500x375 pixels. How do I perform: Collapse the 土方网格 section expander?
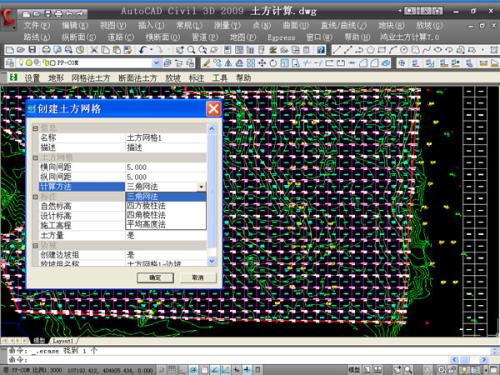[x=35, y=157]
